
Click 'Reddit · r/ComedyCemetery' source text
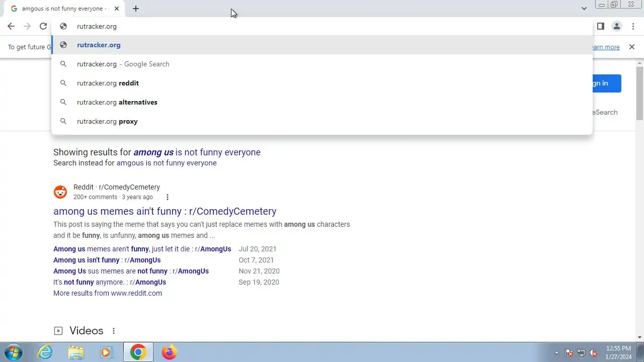click(117, 187)
